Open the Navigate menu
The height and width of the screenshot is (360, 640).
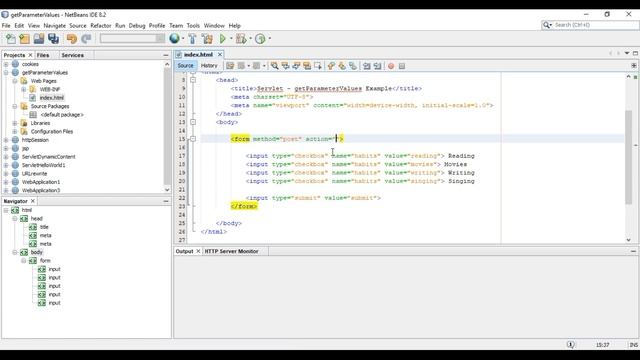[54, 25]
